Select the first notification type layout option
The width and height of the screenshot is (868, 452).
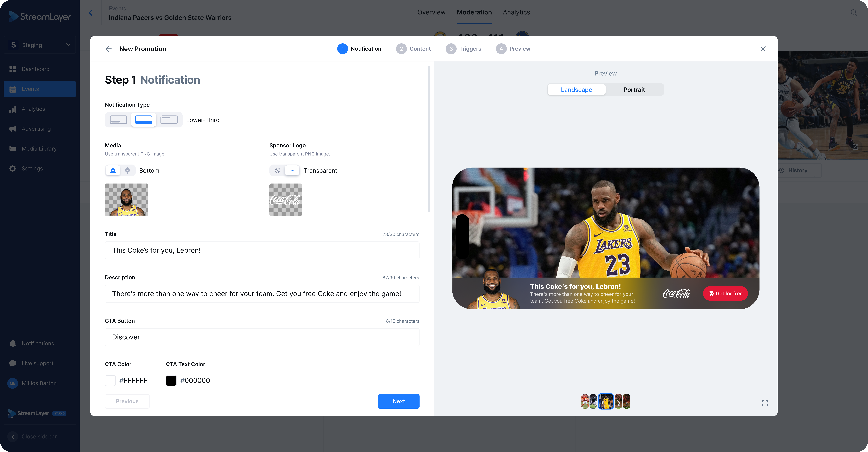[x=118, y=120]
